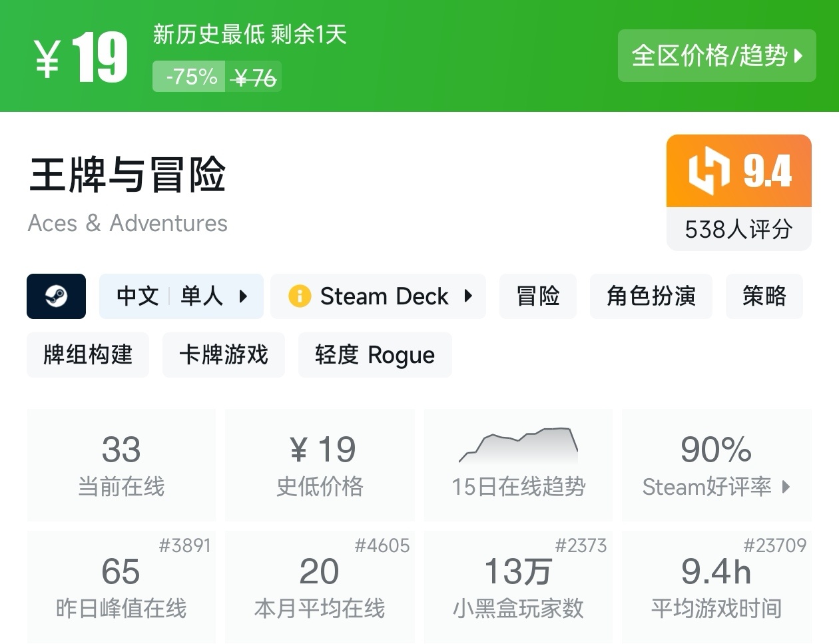This screenshot has height=644, width=839.
Task: Choose the 卡牌游戏 tag
Action: click(x=223, y=355)
